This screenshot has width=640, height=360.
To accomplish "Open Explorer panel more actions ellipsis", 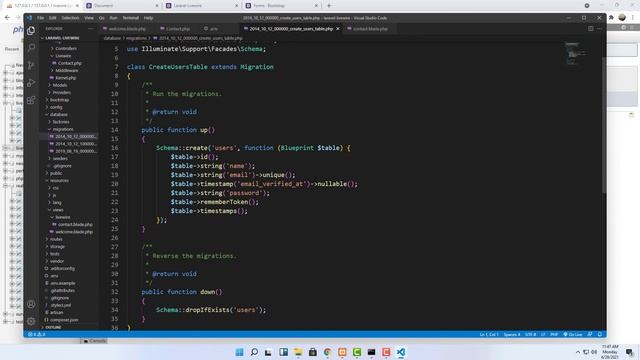I will coord(91,29).
